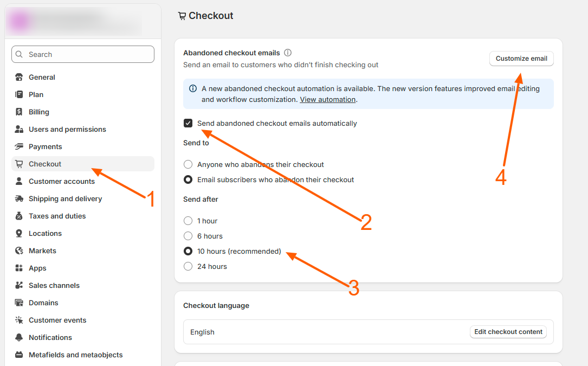Open Locations settings
588x366 pixels.
83,234
